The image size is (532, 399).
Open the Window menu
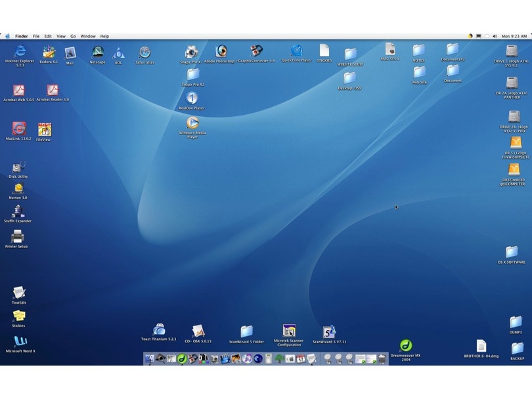click(88, 36)
